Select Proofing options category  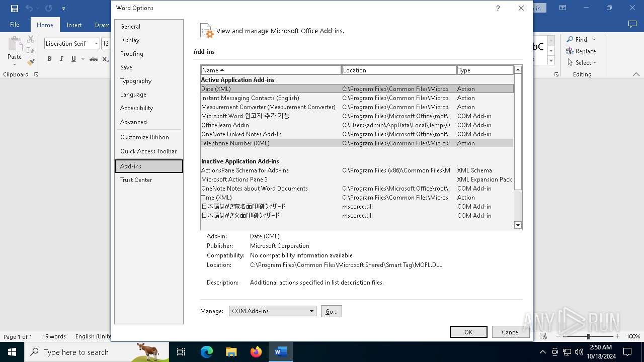coord(149,54)
